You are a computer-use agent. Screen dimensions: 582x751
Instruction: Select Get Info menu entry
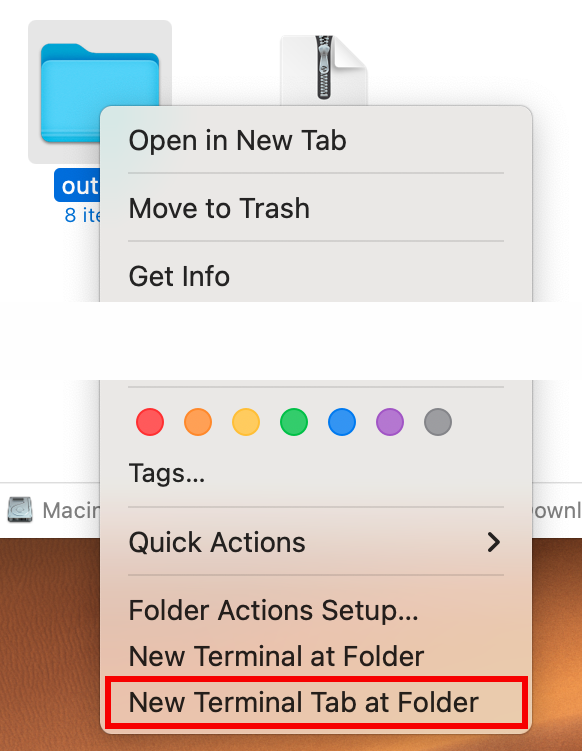point(316,276)
